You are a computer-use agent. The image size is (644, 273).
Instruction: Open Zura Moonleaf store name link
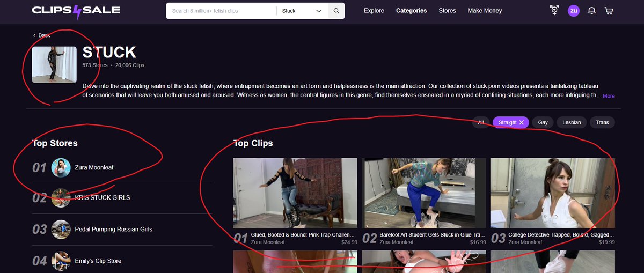click(x=94, y=167)
